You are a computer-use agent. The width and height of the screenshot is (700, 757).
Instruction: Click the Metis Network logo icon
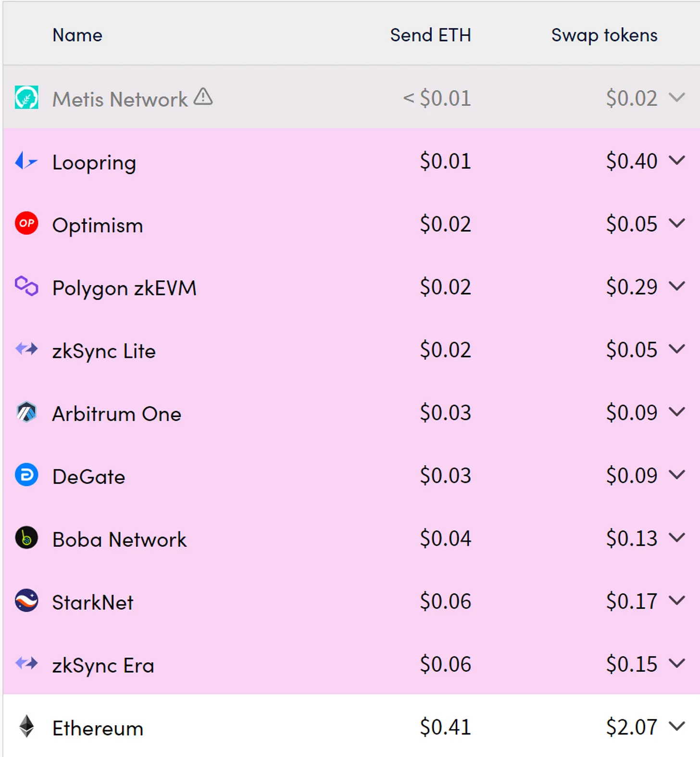(26, 98)
